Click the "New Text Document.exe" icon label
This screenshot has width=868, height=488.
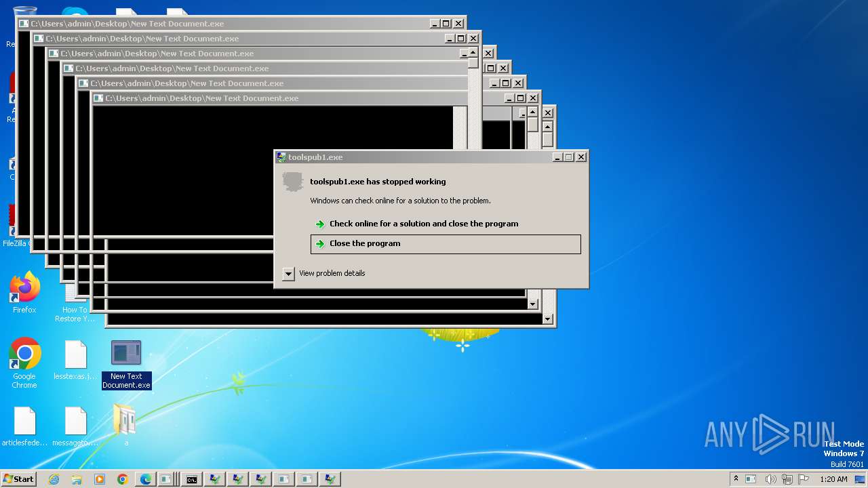point(126,381)
